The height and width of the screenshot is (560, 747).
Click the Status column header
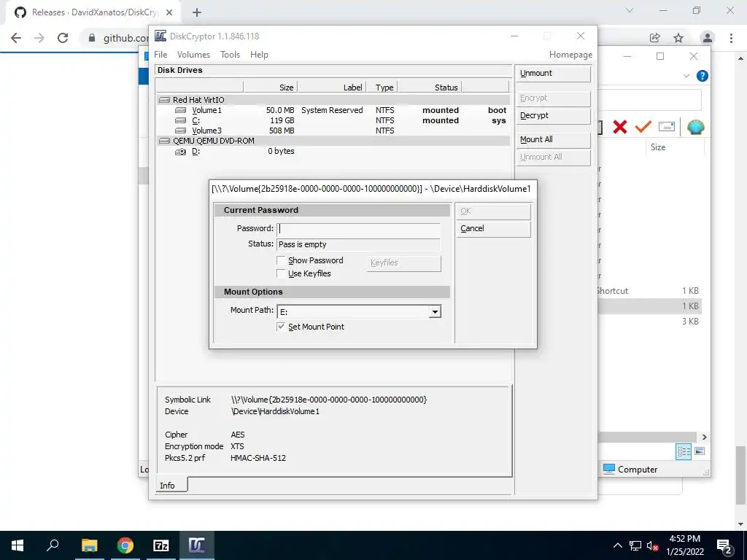coord(430,87)
